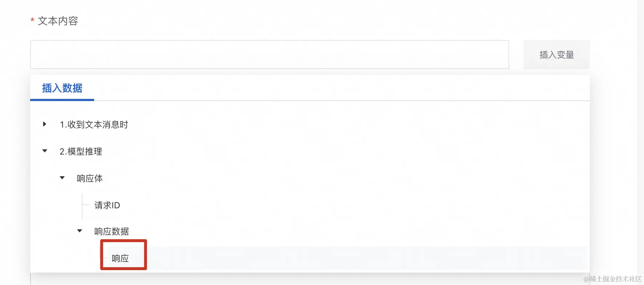This screenshot has height=285, width=644.
Task: Click the 1.收到文本消息时 label
Action: pyautogui.click(x=94, y=125)
